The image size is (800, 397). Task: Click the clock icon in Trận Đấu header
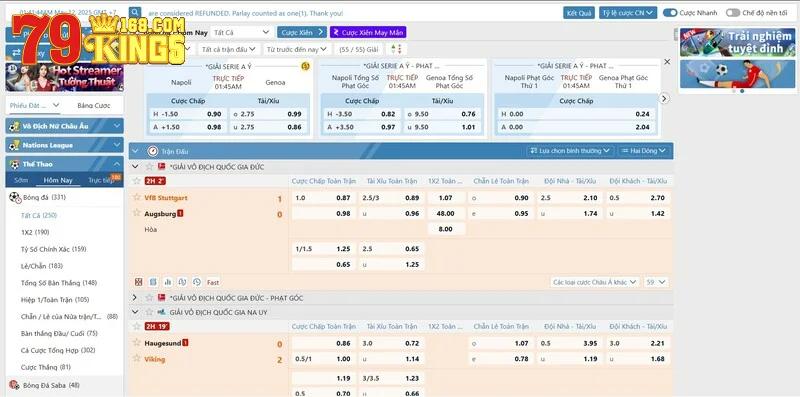point(152,151)
